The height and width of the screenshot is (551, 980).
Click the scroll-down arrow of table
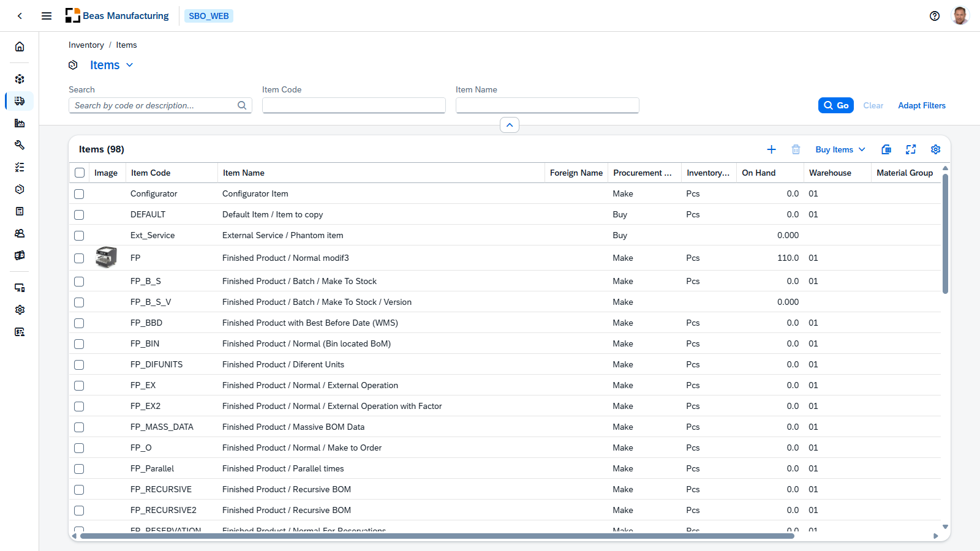945,527
